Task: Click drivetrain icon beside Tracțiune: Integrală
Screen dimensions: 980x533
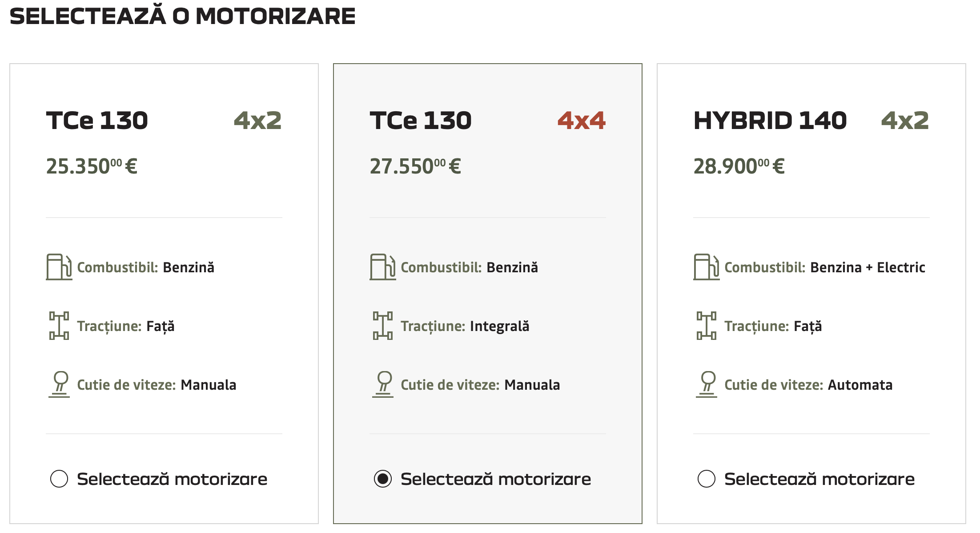Action: click(x=382, y=326)
